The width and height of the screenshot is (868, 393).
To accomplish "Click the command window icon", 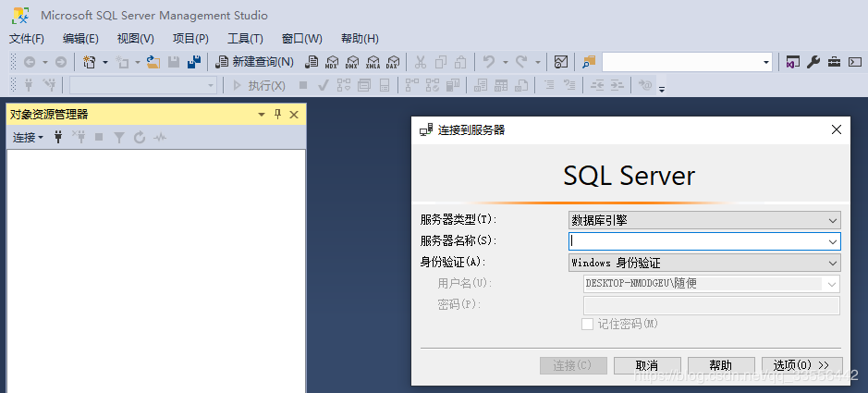I will 855,62.
